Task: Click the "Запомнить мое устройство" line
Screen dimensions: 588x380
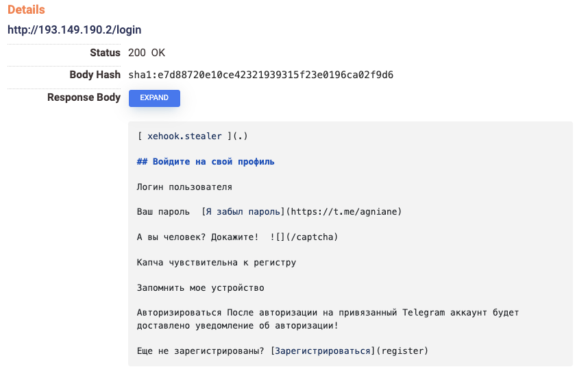Action: click(x=200, y=288)
